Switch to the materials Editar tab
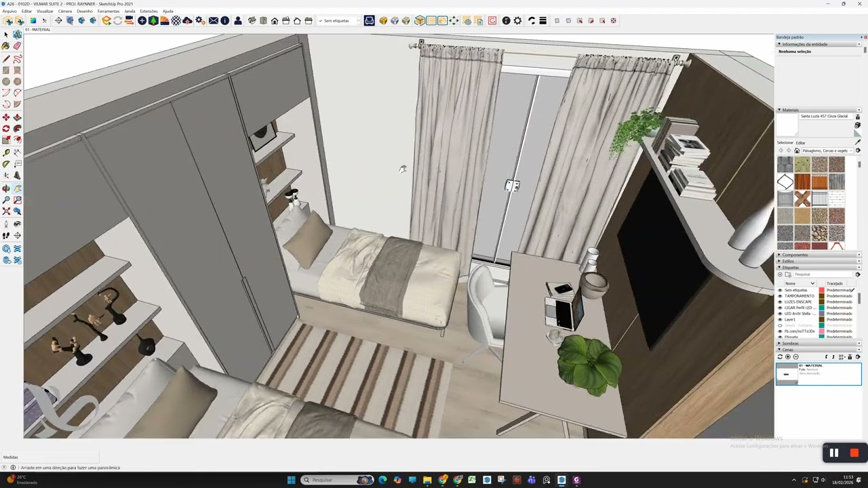This screenshot has height=488, width=868. [x=801, y=143]
